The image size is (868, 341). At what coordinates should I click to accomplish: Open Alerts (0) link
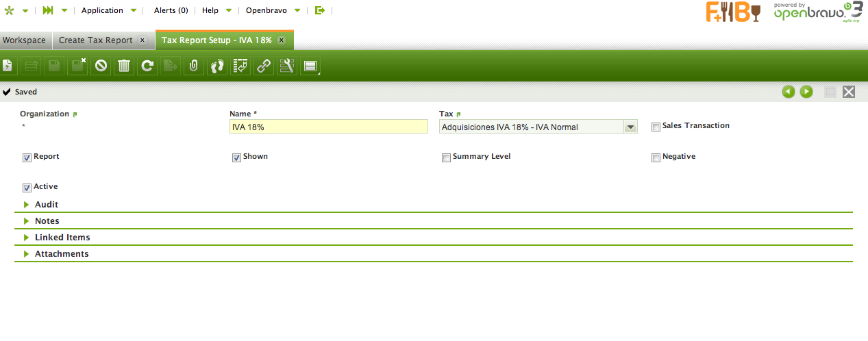171,10
